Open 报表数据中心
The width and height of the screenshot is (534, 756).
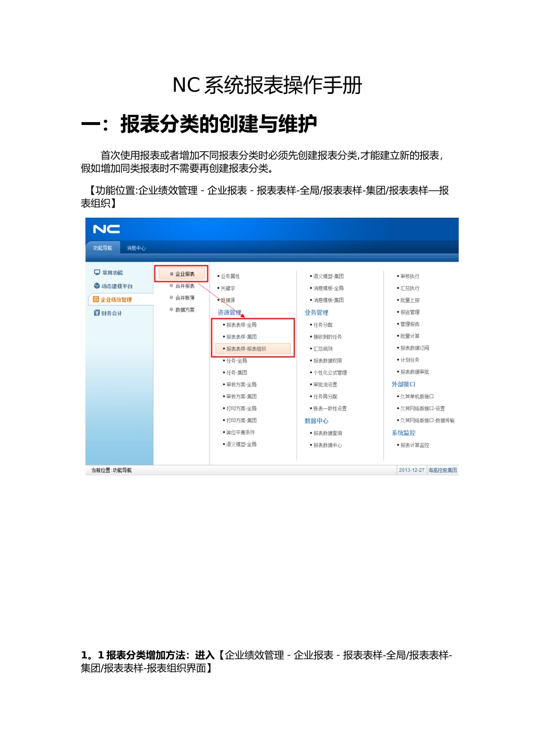click(x=328, y=445)
